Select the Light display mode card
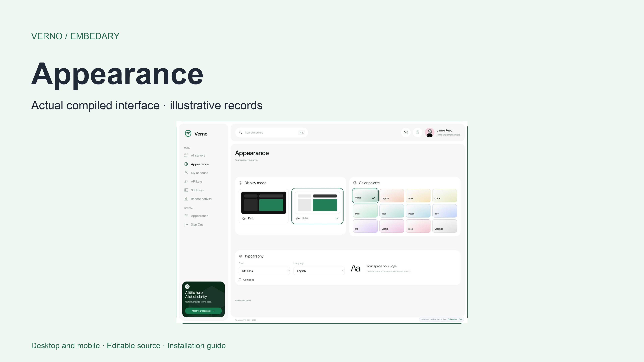 317,206
